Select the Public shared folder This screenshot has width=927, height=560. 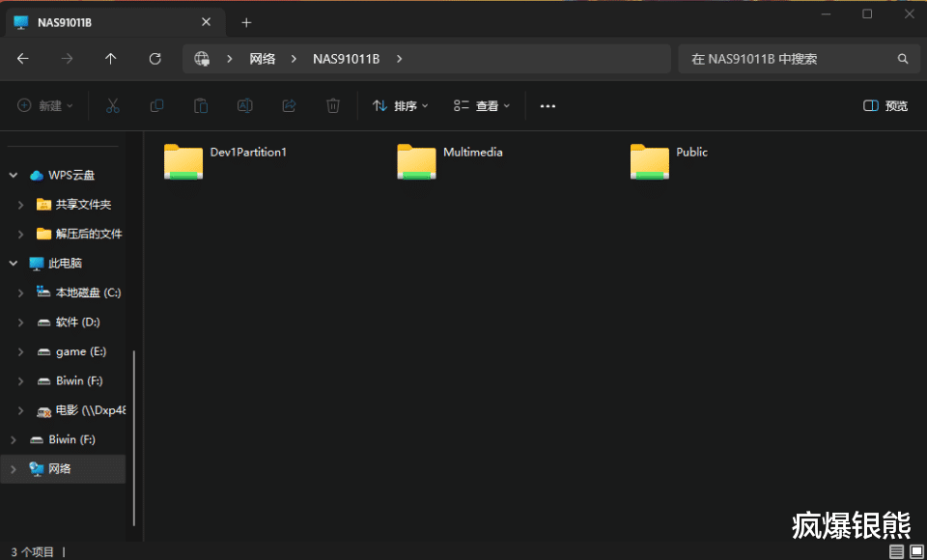[650, 161]
